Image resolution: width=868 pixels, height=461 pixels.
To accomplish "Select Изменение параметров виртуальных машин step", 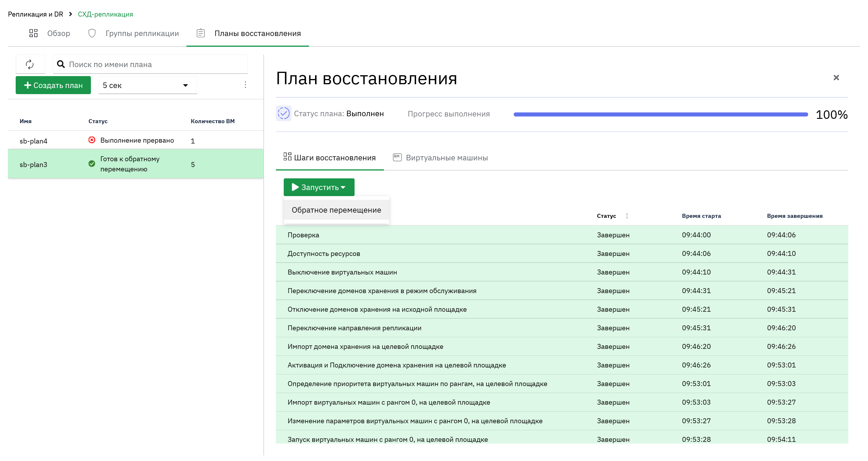I will pos(562,421).
